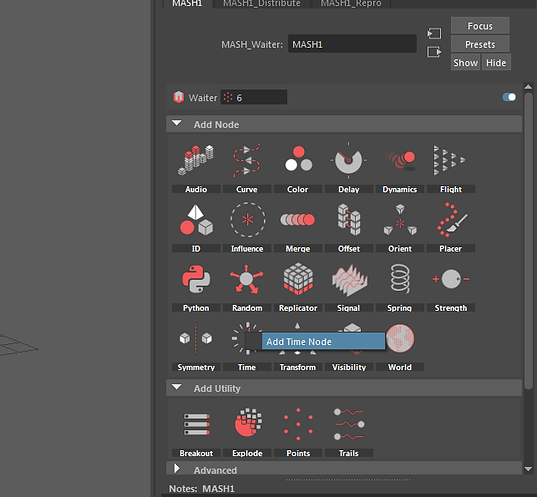The height and width of the screenshot is (497, 537).
Task: Add an Orient node
Action: [x=400, y=220]
